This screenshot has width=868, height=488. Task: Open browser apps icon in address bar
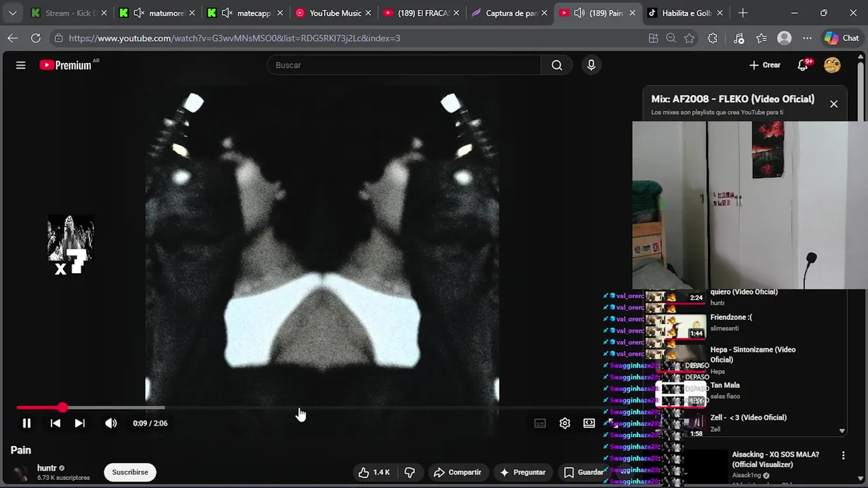653,38
